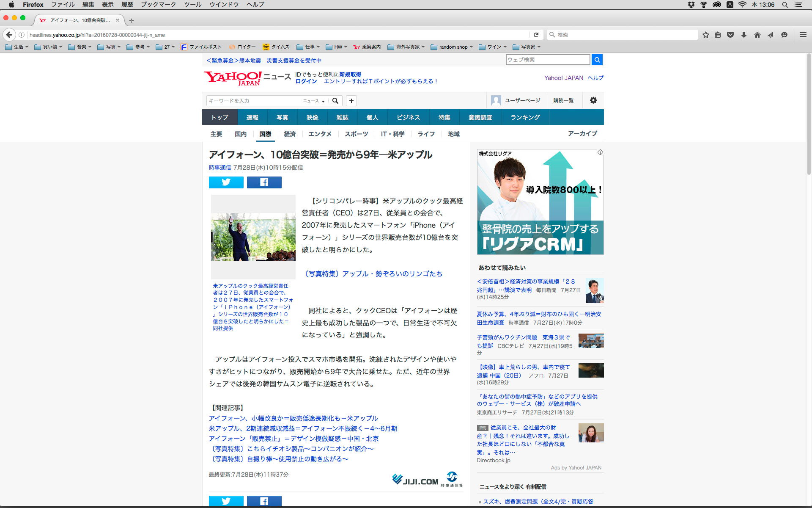Open the 写真特集 アップル・勢ぞろいのリンゴたち link

pyautogui.click(x=373, y=273)
